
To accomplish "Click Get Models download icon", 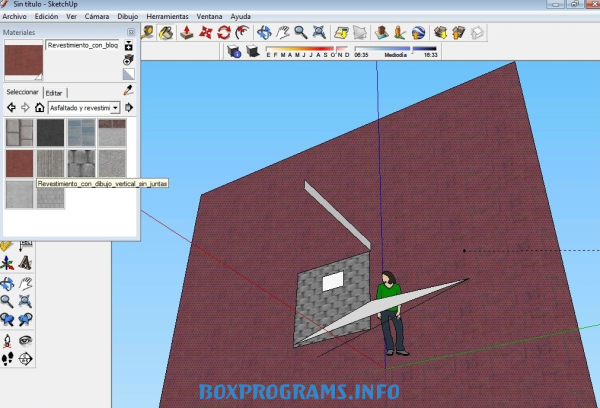I will pyautogui.click(x=440, y=33).
